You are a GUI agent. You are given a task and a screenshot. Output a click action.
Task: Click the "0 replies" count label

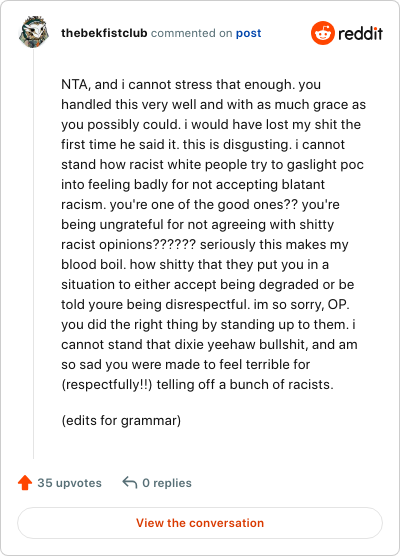[x=167, y=483]
